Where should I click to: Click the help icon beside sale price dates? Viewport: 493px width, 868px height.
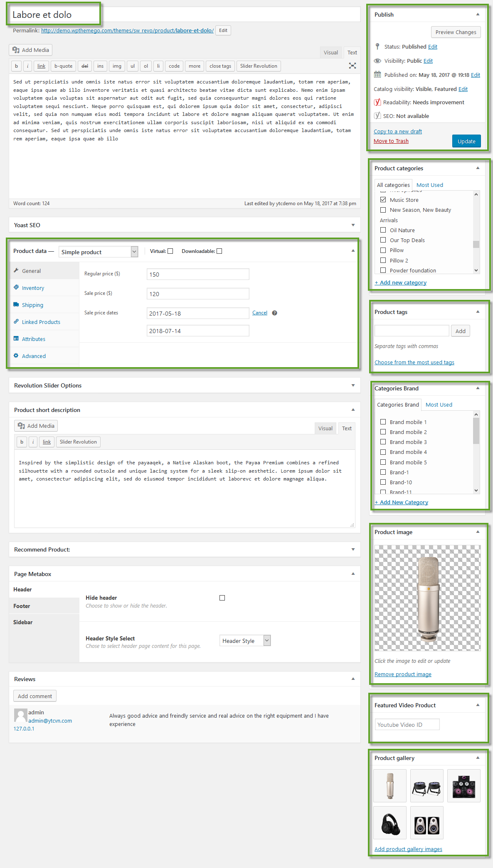tap(274, 313)
